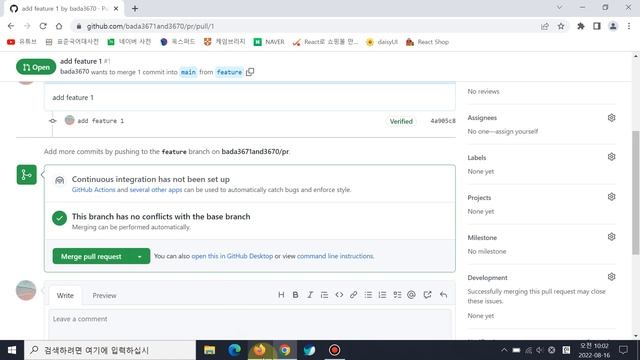Click the heading format icon in comment toolbar
This screenshot has width=640, height=360.
[281, 295]
